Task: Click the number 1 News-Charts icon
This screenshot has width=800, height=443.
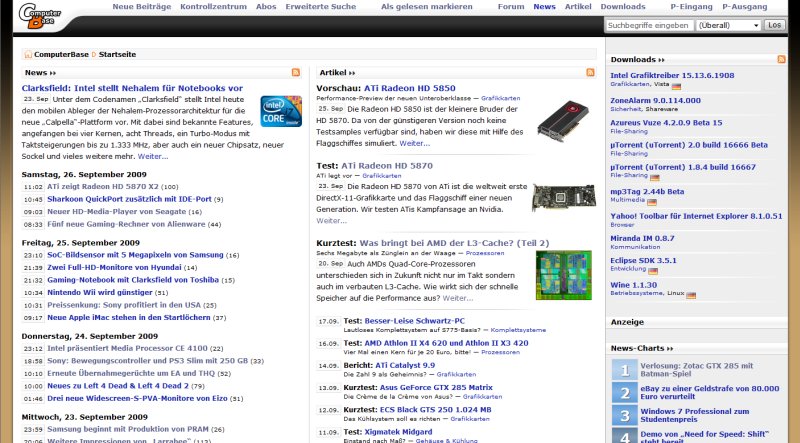Action: point(624,370)
